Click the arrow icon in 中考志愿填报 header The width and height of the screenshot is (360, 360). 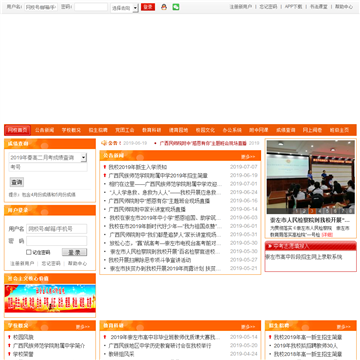coord(269,246)
